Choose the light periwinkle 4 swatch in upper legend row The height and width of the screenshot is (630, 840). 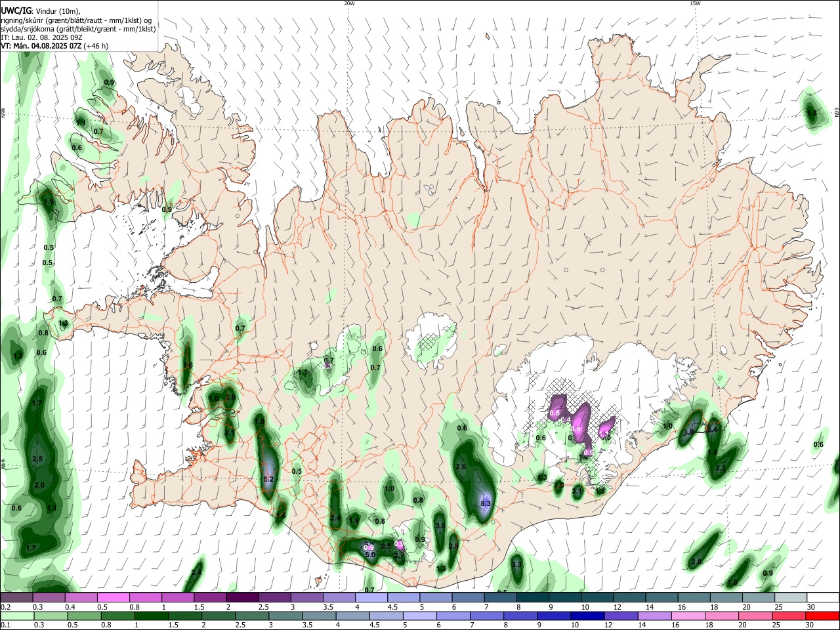pos(371,597)
